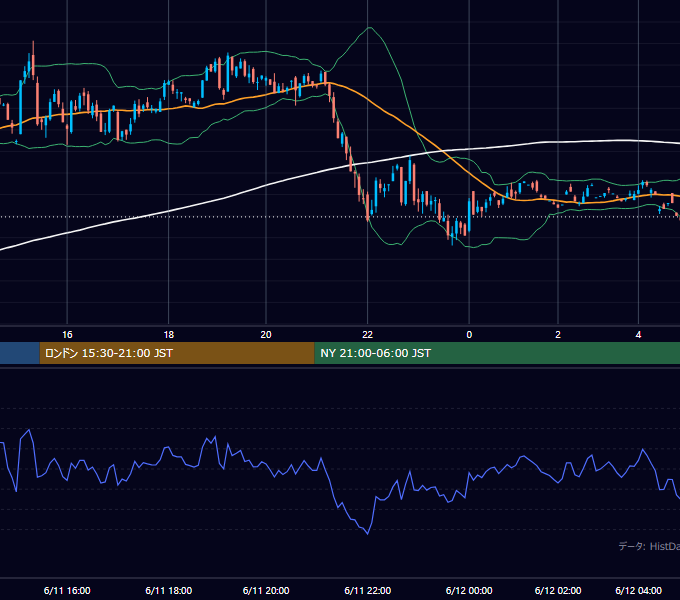The width and height of the screenshot is (680, 600).
Task: Click the 6/11 16:00 date label
Action: [67, 590]
